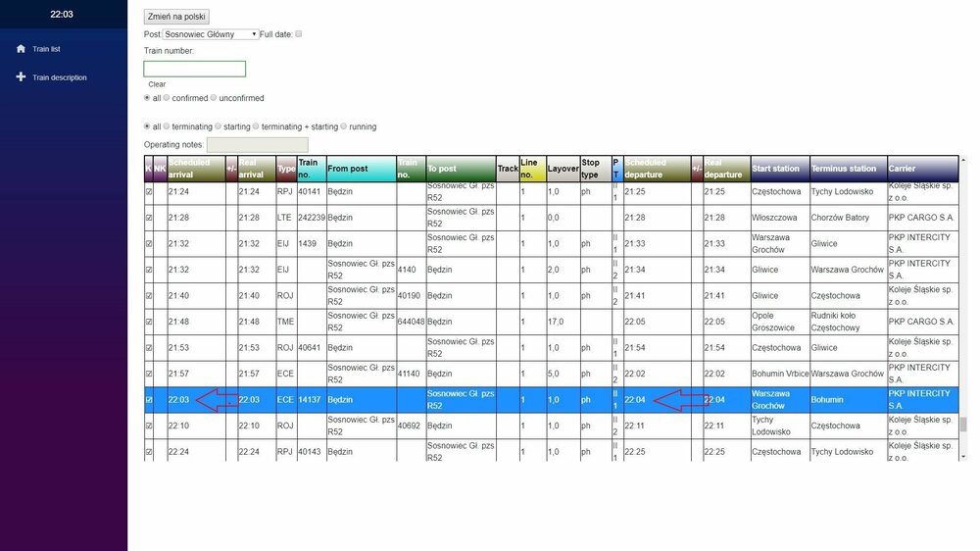This screenshot has width=980, height=551.
Task: Click the table's vertical scrollbar thumb
Action: [x=962, y=425]
